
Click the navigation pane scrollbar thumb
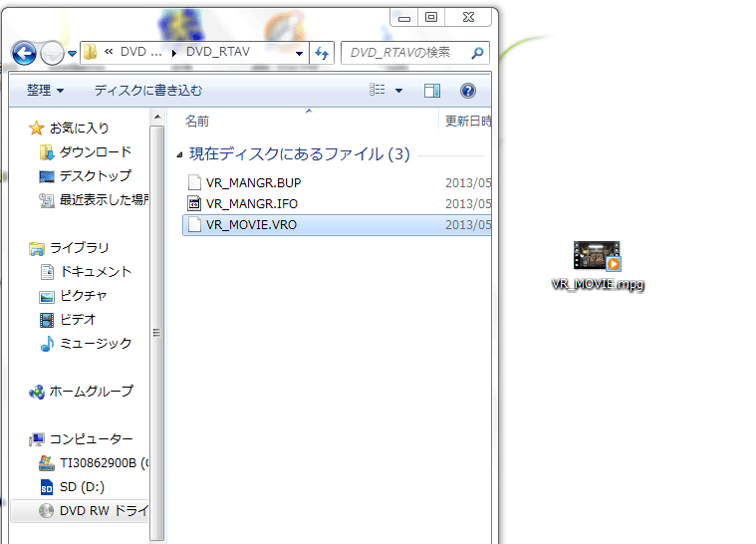tap(157, 333)
